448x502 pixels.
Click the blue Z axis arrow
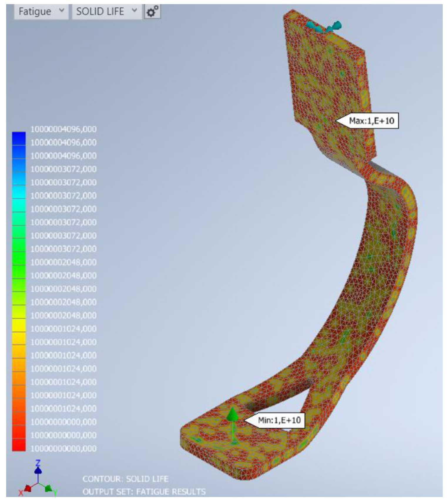pyautogui.click(x=38, y=471)
